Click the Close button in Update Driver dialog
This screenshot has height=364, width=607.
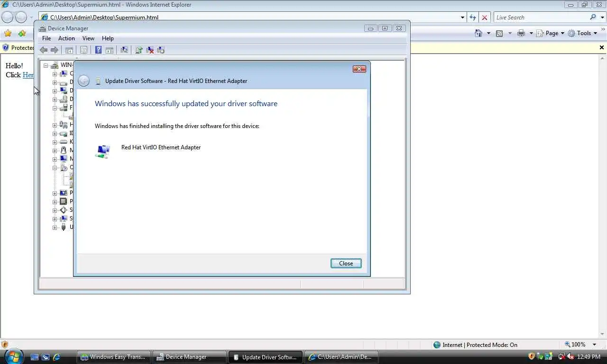[346, 263]
